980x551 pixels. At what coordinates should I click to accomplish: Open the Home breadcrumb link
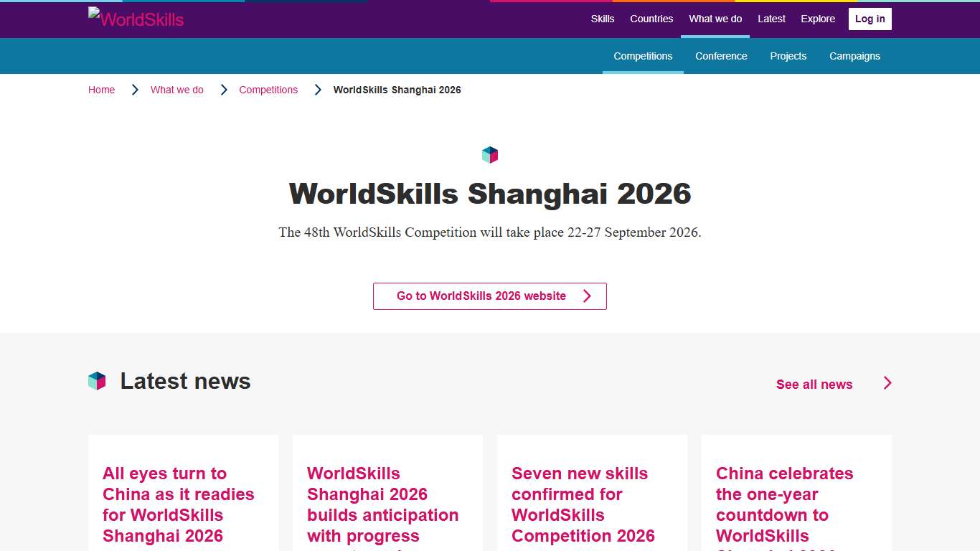tap(101, 89)
